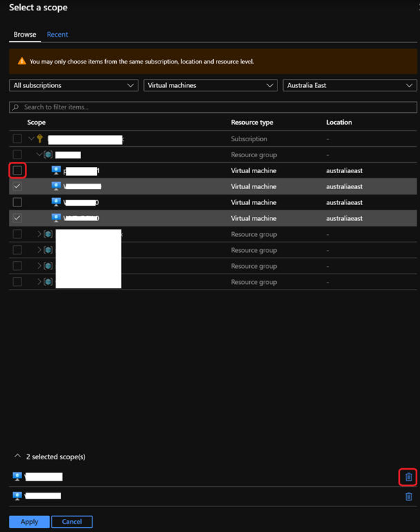Uncheck the last checked virtual machine row
Image resolution: width=420 pixels, height=532 pixels.
(x=17, y=218)
